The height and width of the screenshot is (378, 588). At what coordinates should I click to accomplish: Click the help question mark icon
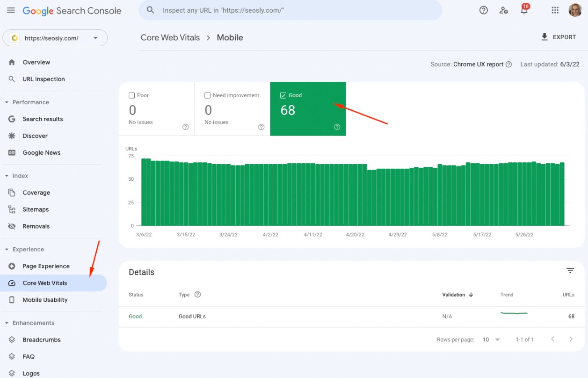point(484,10)
